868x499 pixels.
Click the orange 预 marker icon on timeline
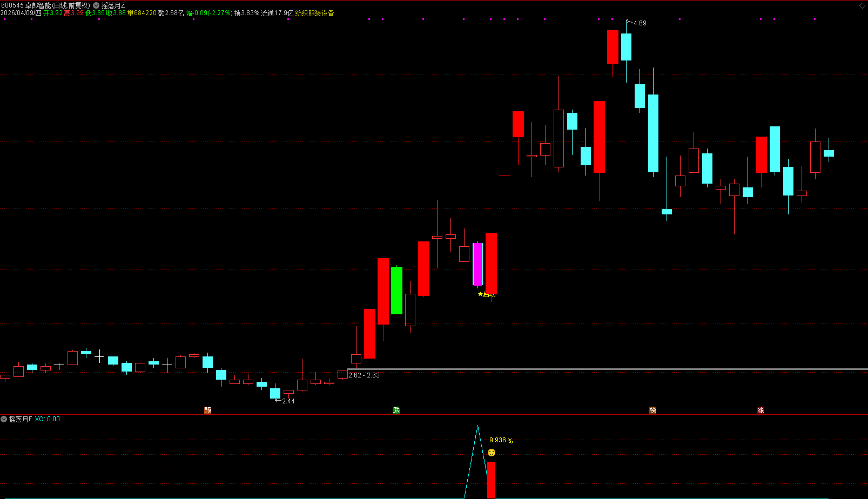pyautogui.click(x=207, y=410)
